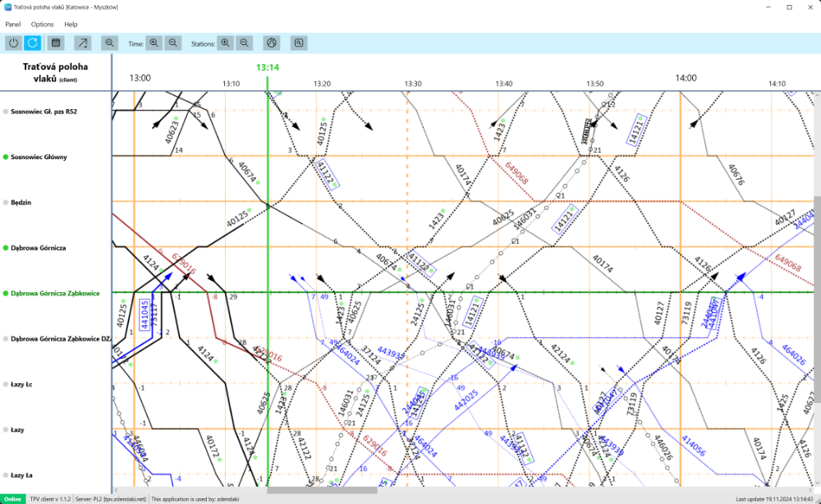The width and height of the screenshot is (821, 504).
Task: Click the reset zoom magnifier icon
Action: [109, 43]
